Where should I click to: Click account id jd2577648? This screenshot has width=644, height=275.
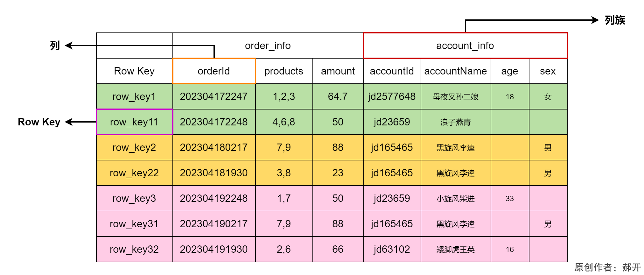(392, 96)
